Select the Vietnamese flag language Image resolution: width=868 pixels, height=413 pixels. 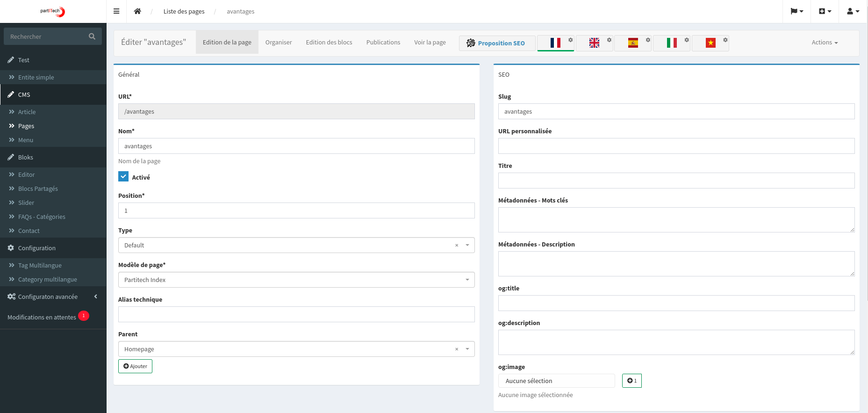click(710, 43)
